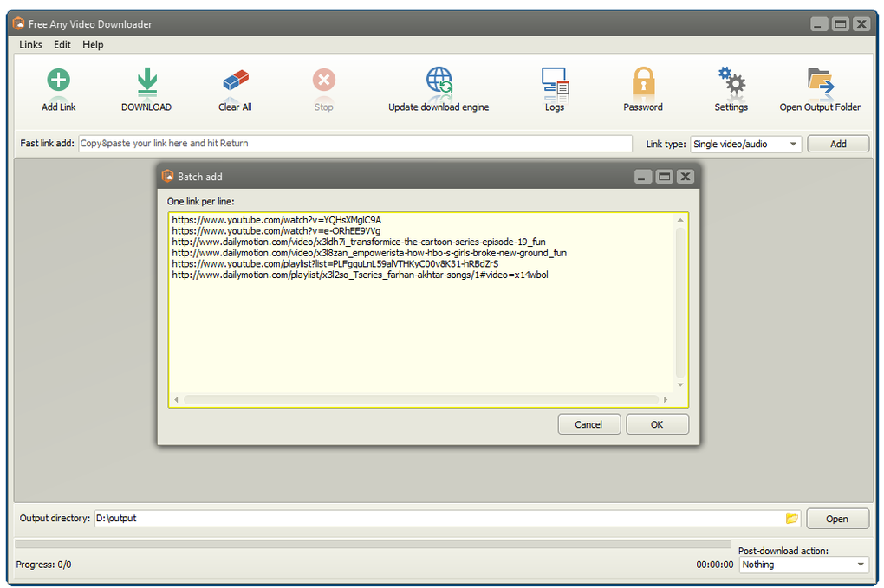The height and width of the screenshot is (588, 884).
Task: Click the horizontal scrollbar in the link list
Action: tap(420, 399)
